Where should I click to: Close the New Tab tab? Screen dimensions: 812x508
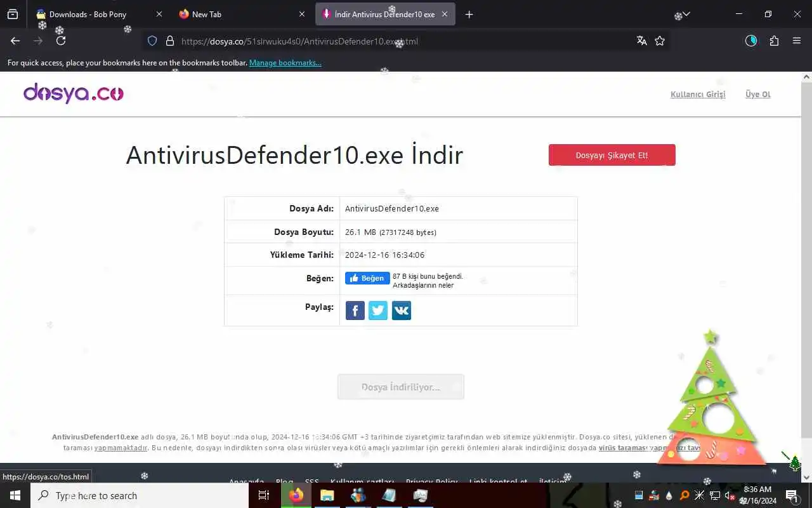[x=302, y=14]
